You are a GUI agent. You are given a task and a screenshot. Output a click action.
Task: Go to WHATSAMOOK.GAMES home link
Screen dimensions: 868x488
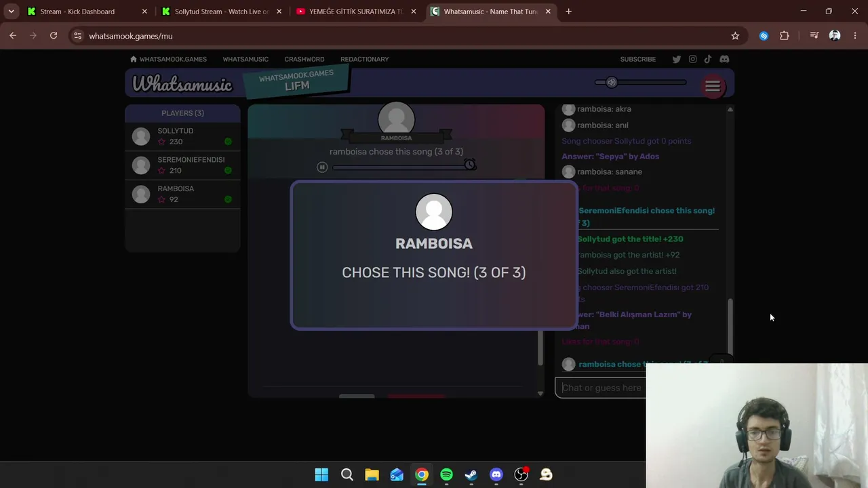coord(169,59)
